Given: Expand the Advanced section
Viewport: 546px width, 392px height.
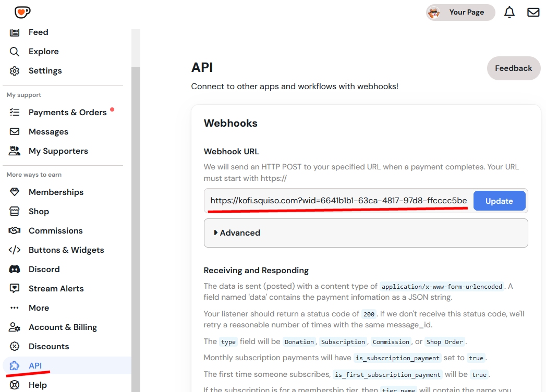Looking at the screenshot, I should (x=366, y=233).
